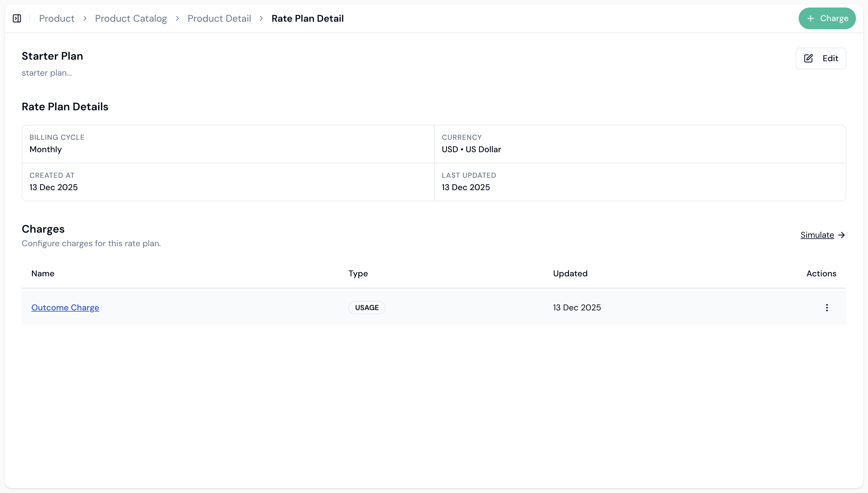Click the arrow icon next to Simulate
Viewport: 868px width, 493px height.
click(841, 235)
